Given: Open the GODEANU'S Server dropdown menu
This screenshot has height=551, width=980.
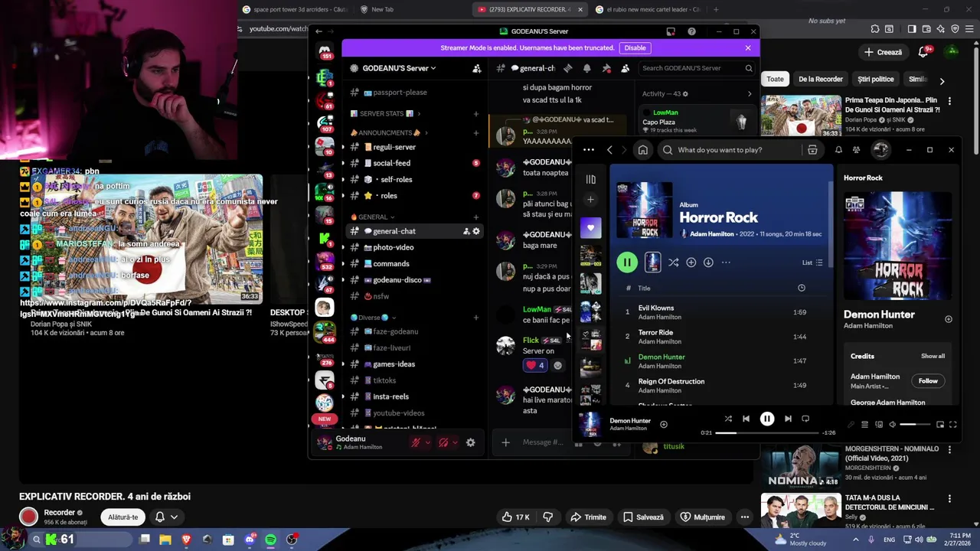Looking at the screenshot, I should 399,68.
